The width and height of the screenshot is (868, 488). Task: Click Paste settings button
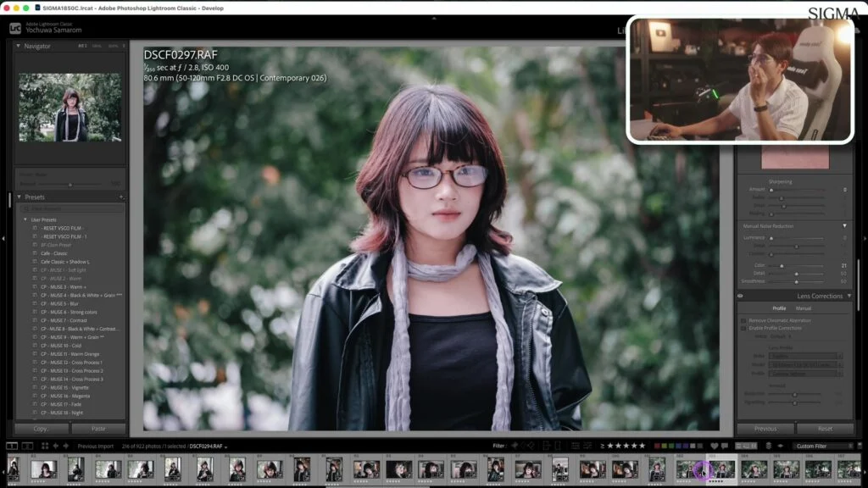pyautogui.click(x=98, y=429)
